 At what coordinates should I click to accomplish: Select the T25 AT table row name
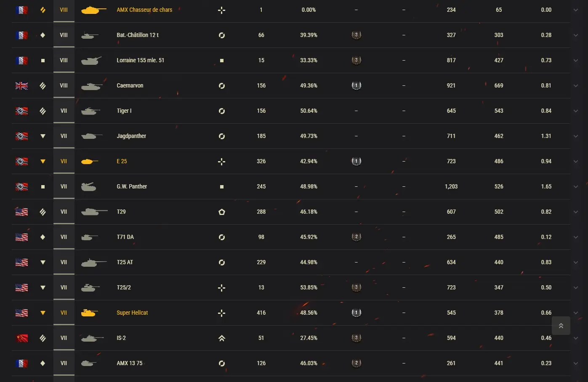[x=125, y=262]
